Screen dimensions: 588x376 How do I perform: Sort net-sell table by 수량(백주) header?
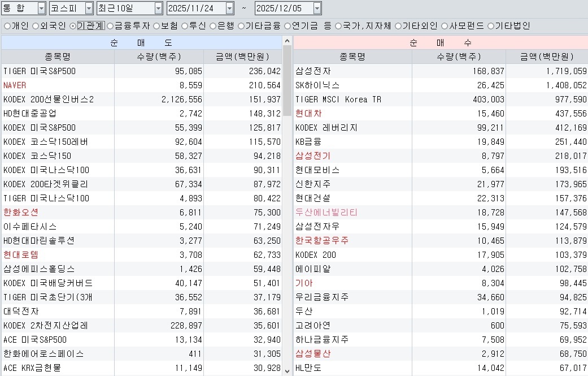159,57
